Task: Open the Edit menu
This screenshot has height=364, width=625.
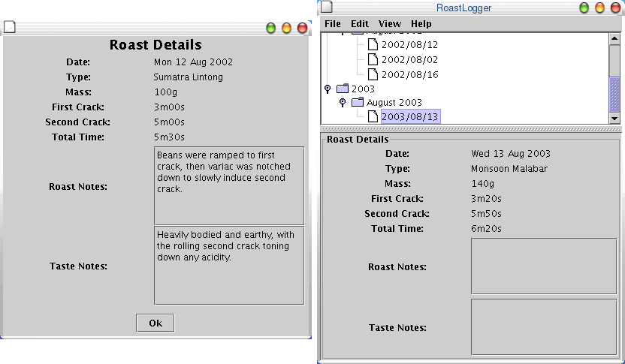Action: click(359, 24)
